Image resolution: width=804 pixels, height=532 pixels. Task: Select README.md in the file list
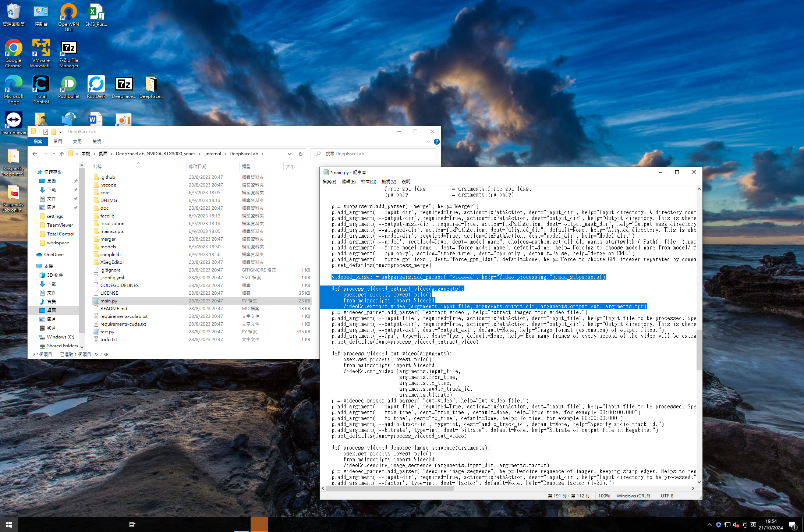pyautogui.click(x=201, y=309)
